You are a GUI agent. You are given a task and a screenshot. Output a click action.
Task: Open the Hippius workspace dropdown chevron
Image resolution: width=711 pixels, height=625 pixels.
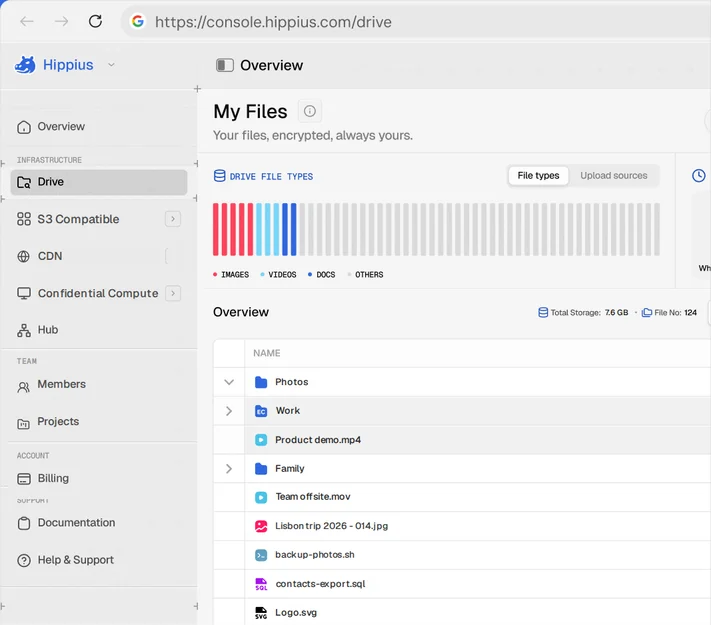tap(111, 65)
